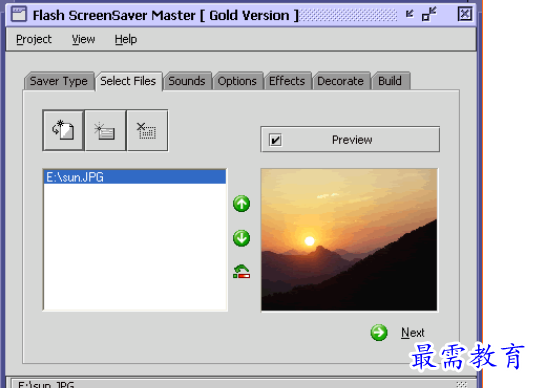Screen dimensions: 533x388
Task: Click the title bar shrink arrow icon
Action: tap(410, 14)
